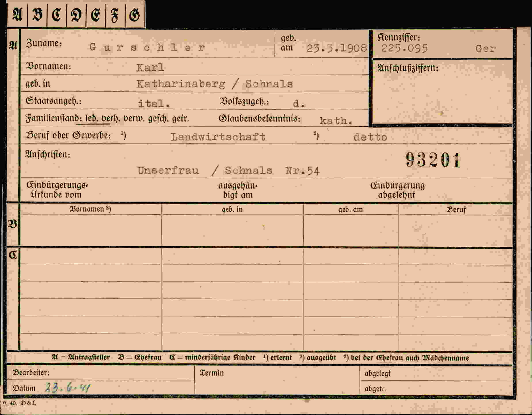532x415 pixels.
Task: Click the index tab letter B
Action: 37,15
